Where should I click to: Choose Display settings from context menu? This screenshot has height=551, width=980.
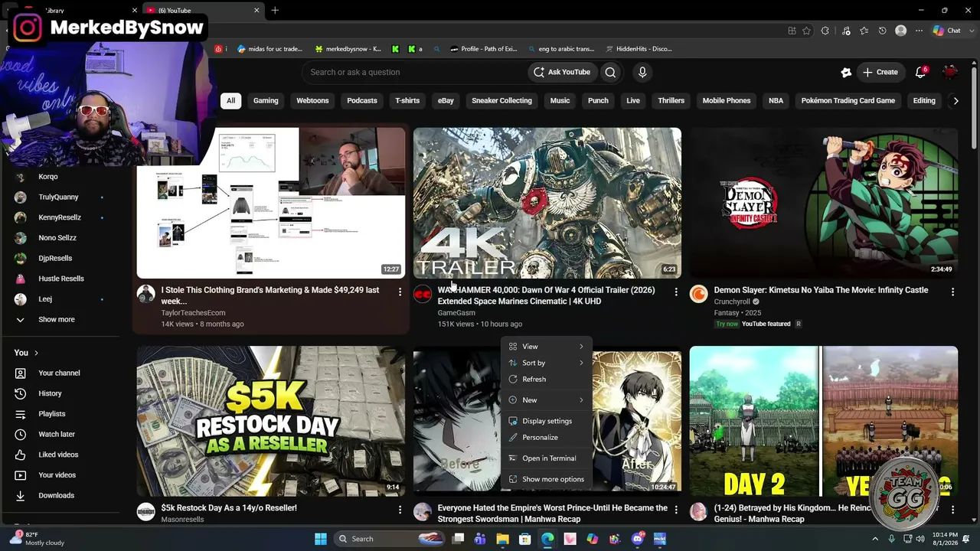click(x=547, y=421)
